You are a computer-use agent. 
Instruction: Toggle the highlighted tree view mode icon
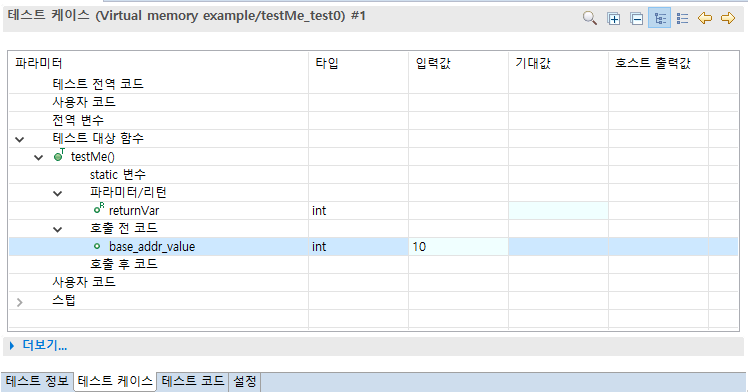(660, 19)
